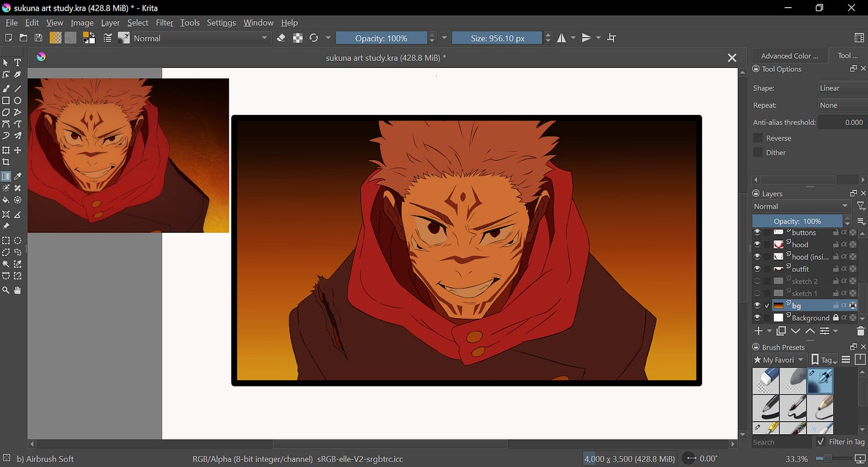Select the Freehand Brush tool
The height and width of the screenshot is (467, 868).
6,89
